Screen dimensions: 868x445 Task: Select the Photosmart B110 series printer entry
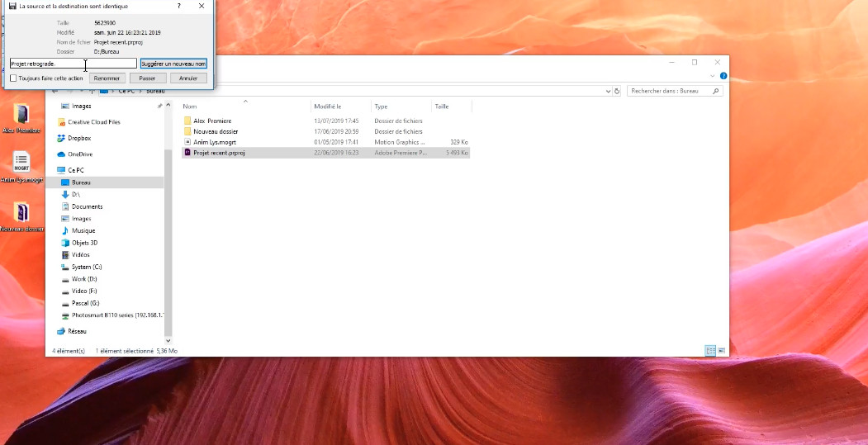112,315
